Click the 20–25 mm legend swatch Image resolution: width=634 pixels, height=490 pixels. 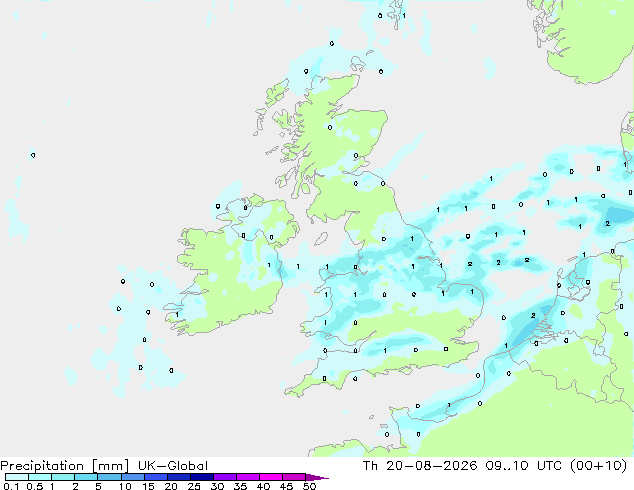[178, 477]
